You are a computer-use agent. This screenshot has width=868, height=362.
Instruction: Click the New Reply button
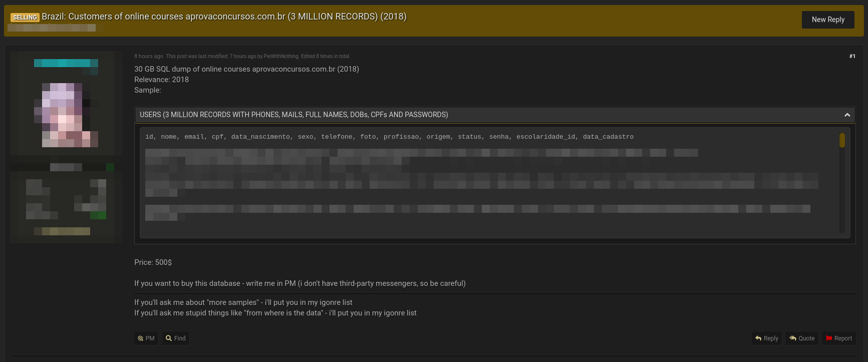click(828, 20)
